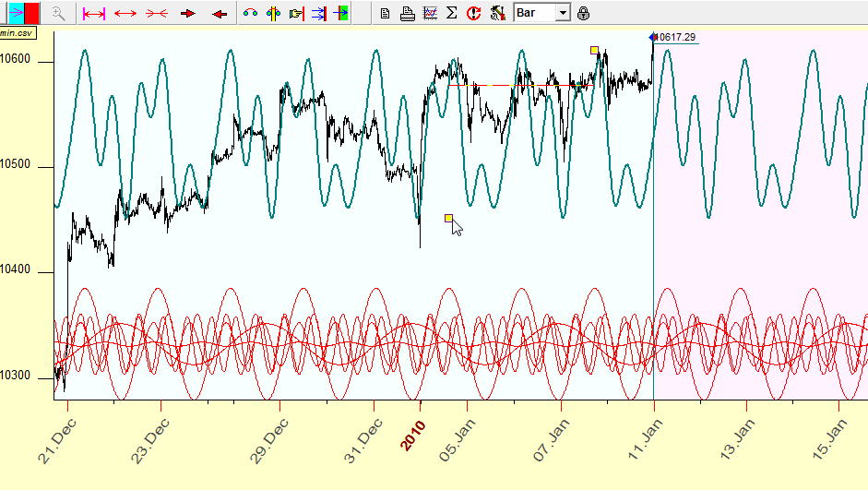Click the 10617.29 price label
This screenshot has width=868, height=490.
point(676,37)
